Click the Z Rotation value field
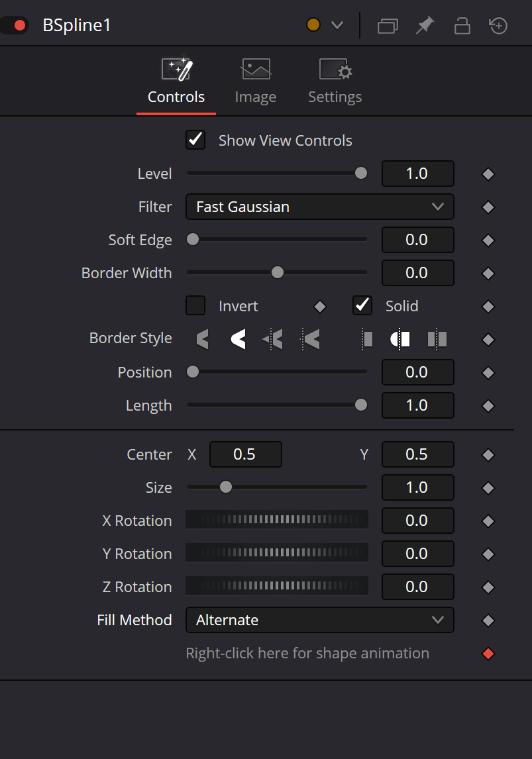The image size is (532, 759). click(x=418, y=587)
